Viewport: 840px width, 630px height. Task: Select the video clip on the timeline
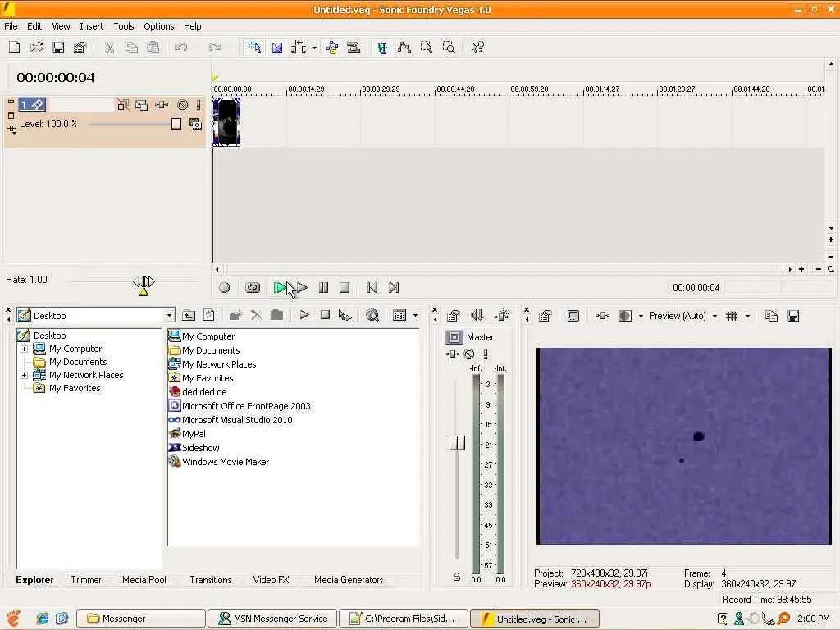click(x=226, y=122)
